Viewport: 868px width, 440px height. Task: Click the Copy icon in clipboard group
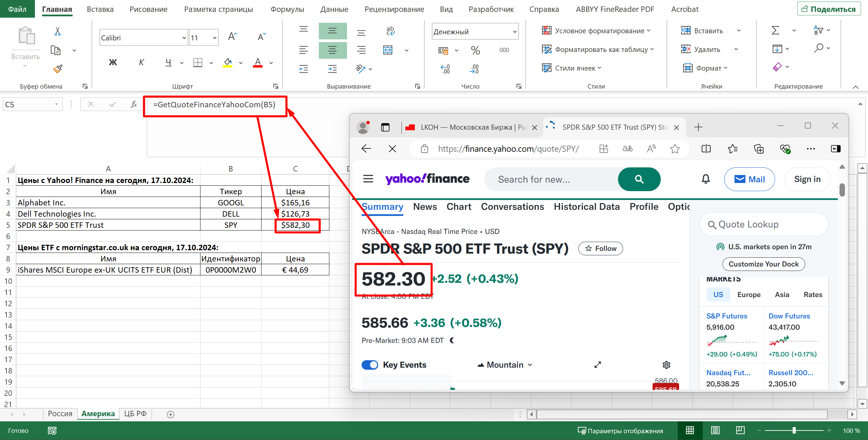(56, 50)
